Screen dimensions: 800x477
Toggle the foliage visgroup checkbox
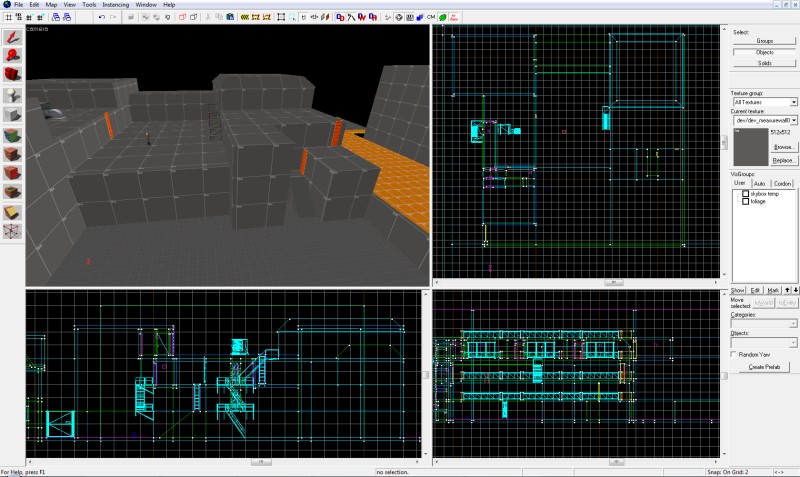(x=745, y=202)
